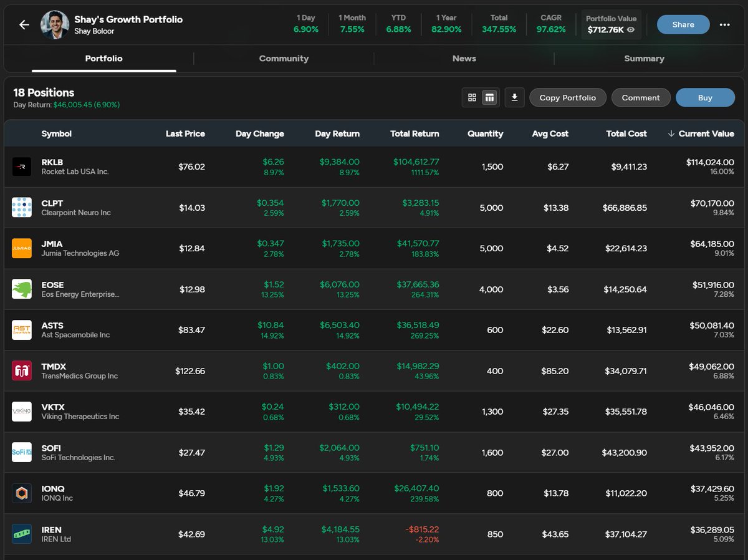Viewport: 748px width, 560px height.
Task: Open the Summary tab
Action: pyautogui.click(x=644, y=59)
